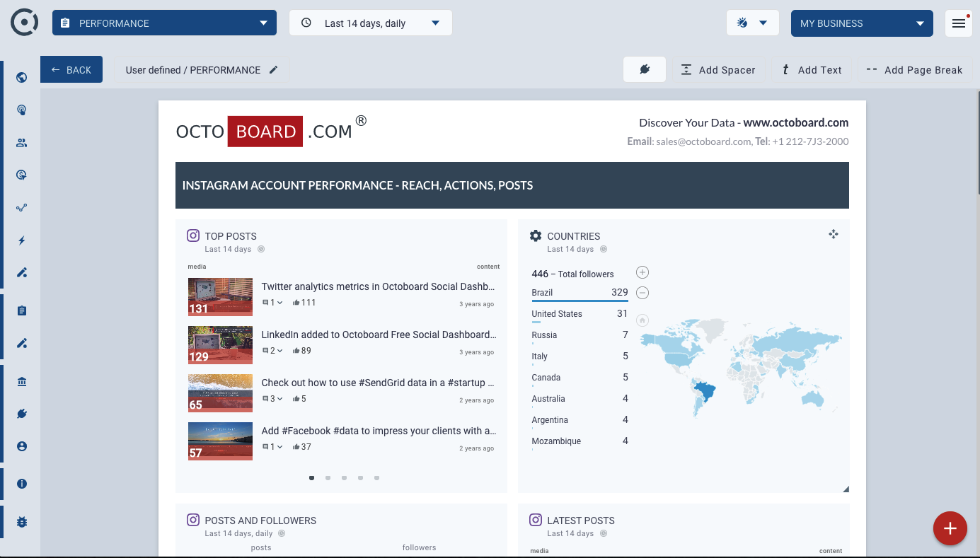Open the theme selector dropdown
The image size is (980, 558).
[753, 23]
